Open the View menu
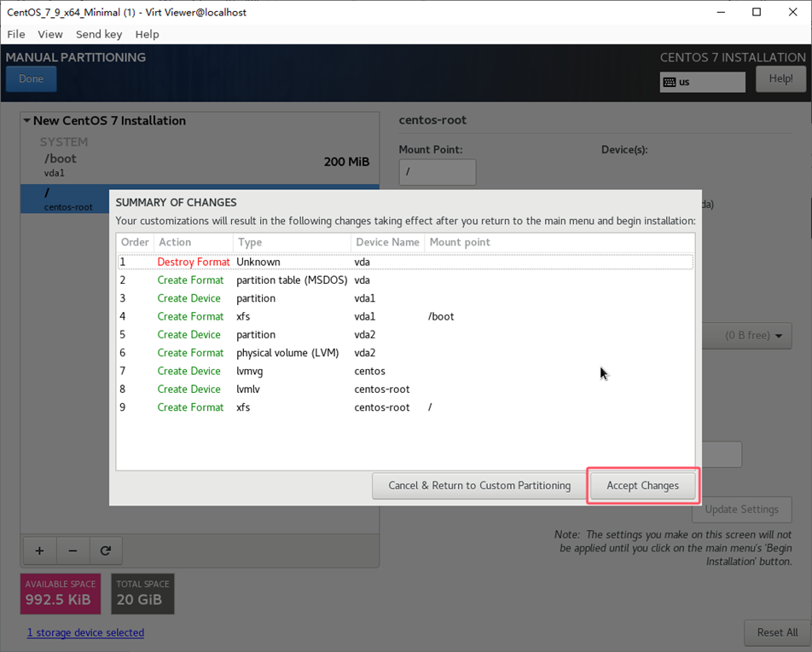 click(50, 34)
